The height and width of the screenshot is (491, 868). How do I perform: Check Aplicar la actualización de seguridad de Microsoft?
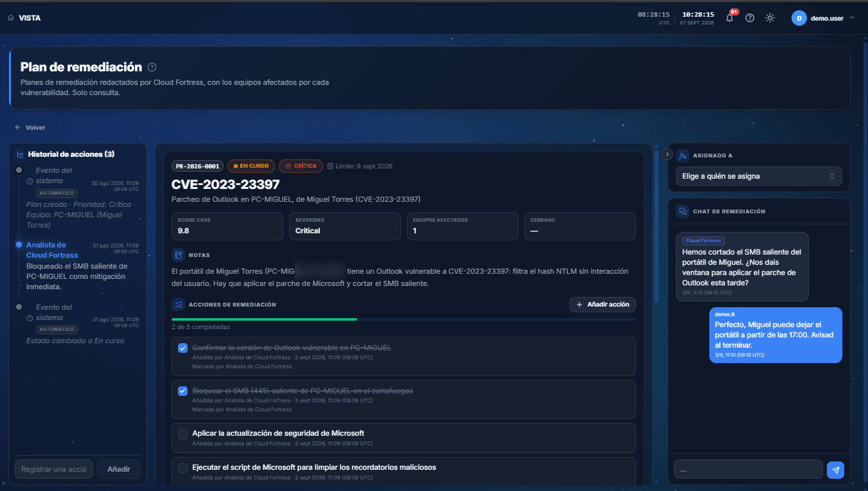point(182,434)
